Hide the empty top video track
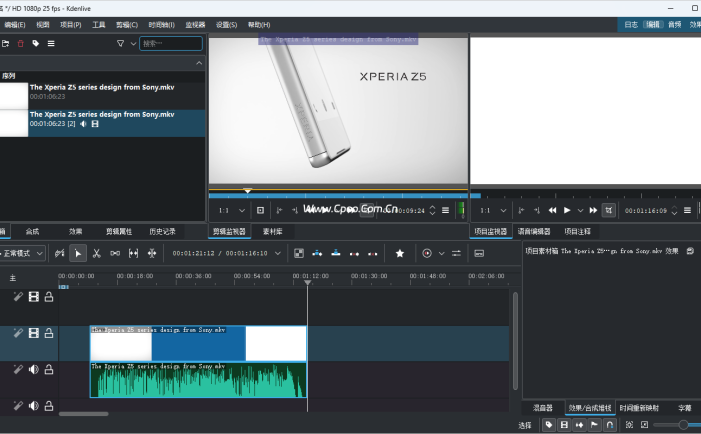Image resolution: width=701 pixels, height=434 pixels. [34, 297]
